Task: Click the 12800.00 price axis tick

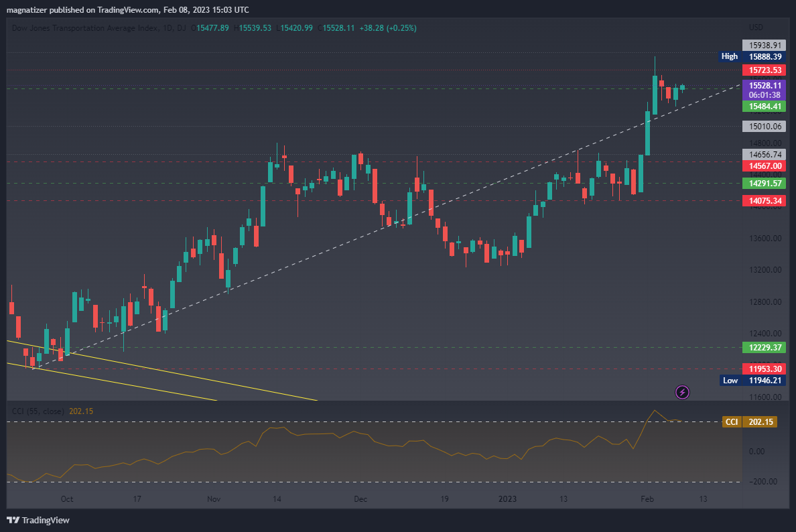Action: click(x=765, y=302)
